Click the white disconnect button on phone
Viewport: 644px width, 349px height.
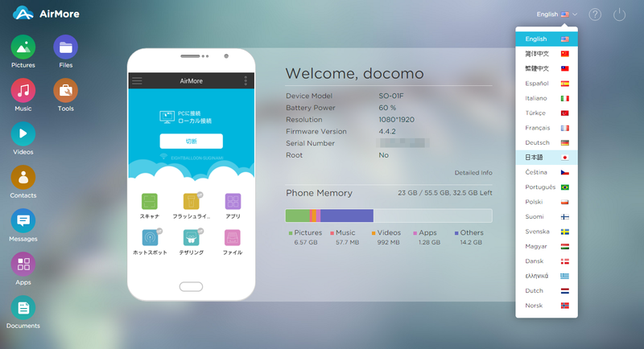pyautogui.click(x=192, y=141)
